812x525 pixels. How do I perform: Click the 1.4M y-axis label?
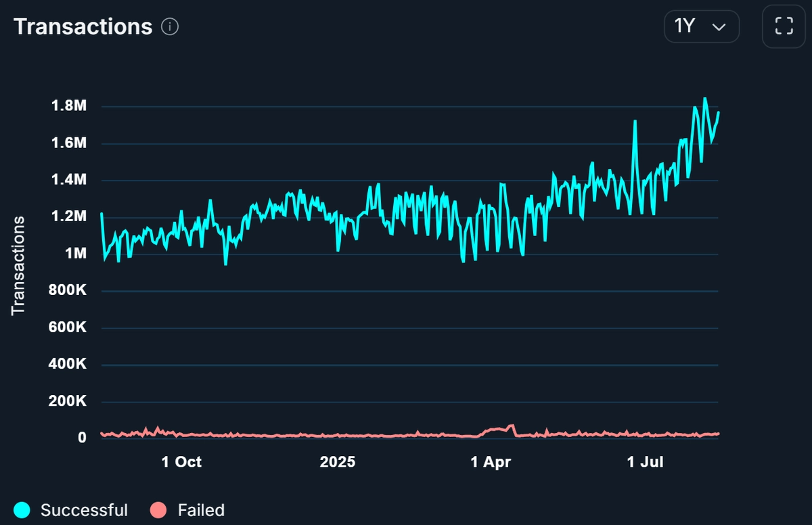[x=68, y=180]
